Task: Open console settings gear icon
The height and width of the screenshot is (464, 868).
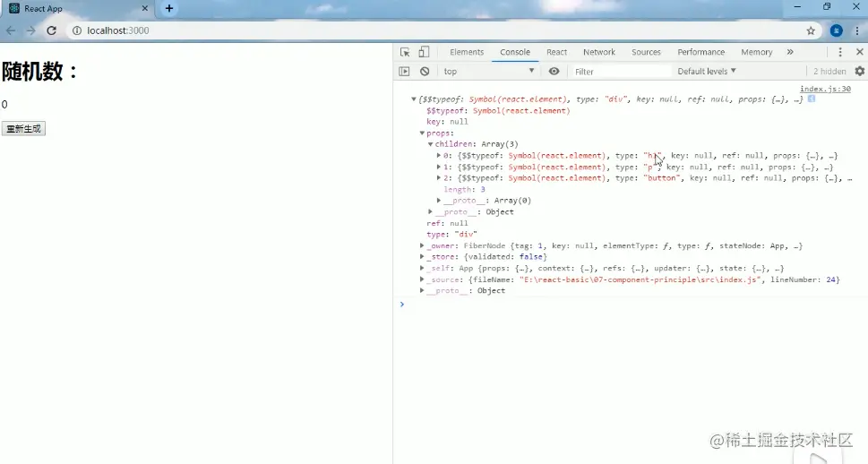Action: pyautogui.click(x=860, y=71)
